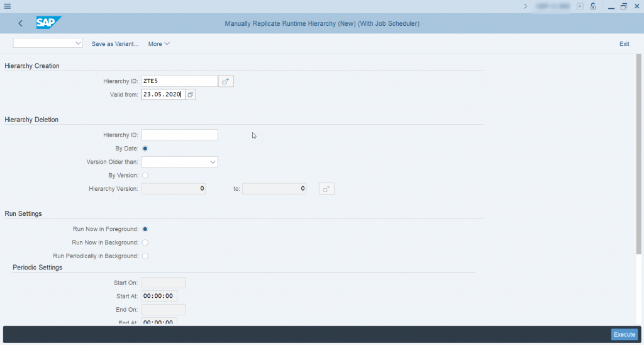This screenshot has height=345, width=644.
Task: Click the Start At time field
Action: (159, 296)
